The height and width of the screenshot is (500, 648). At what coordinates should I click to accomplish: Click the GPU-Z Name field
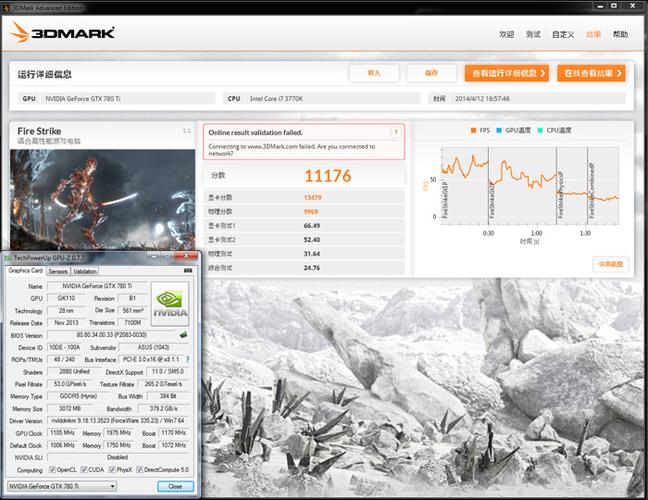click(97, 286)
